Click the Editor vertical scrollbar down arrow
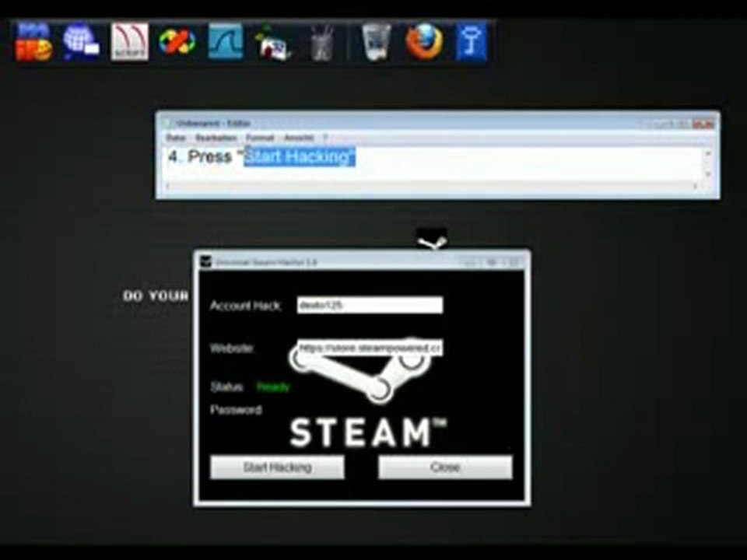The image size is (747, 560). pos(708,173)
